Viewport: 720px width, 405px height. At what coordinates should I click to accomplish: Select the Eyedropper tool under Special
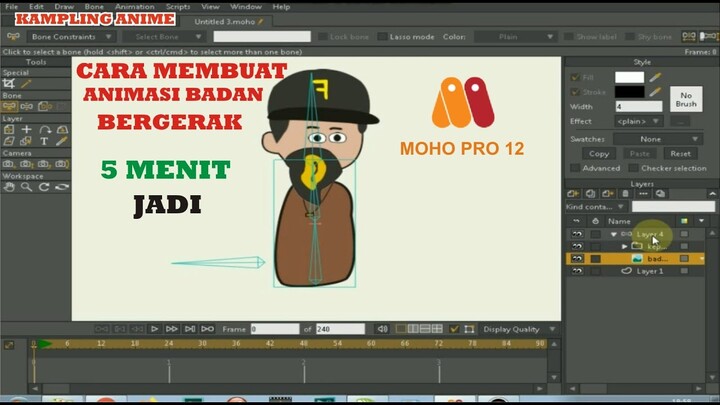[26, 84]
